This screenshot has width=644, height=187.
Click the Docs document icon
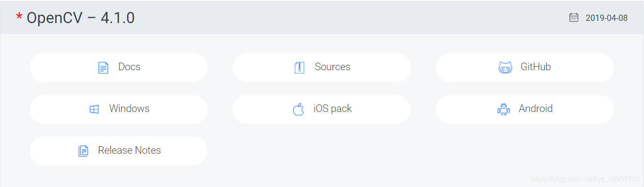coord(103,68)
